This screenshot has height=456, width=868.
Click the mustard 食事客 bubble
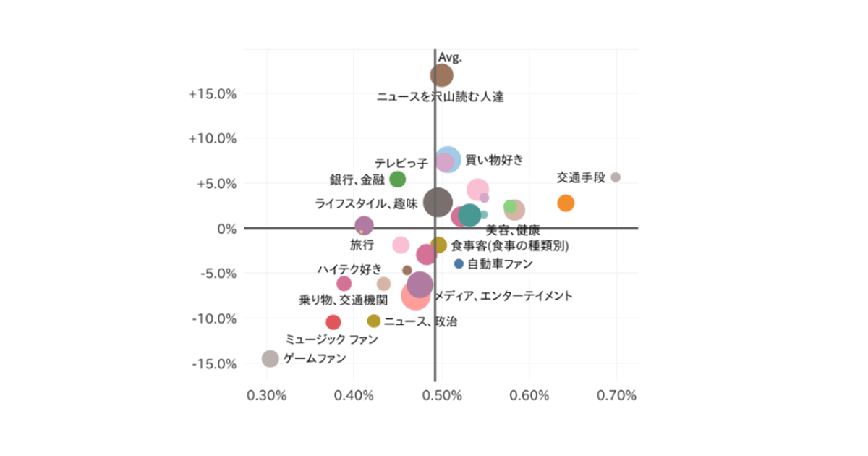click(439, 245)
